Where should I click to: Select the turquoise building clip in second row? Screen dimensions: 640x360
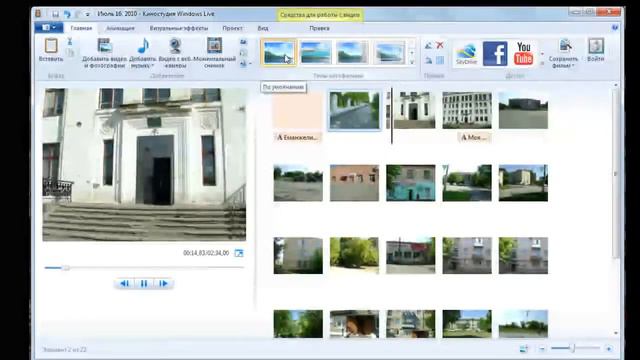pyautogui.click(x=411, y=183)
